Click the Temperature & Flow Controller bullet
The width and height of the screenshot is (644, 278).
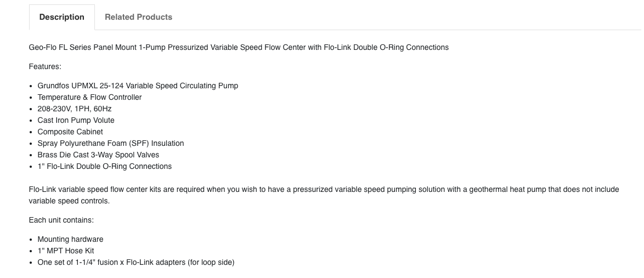[x=89, y=97]
